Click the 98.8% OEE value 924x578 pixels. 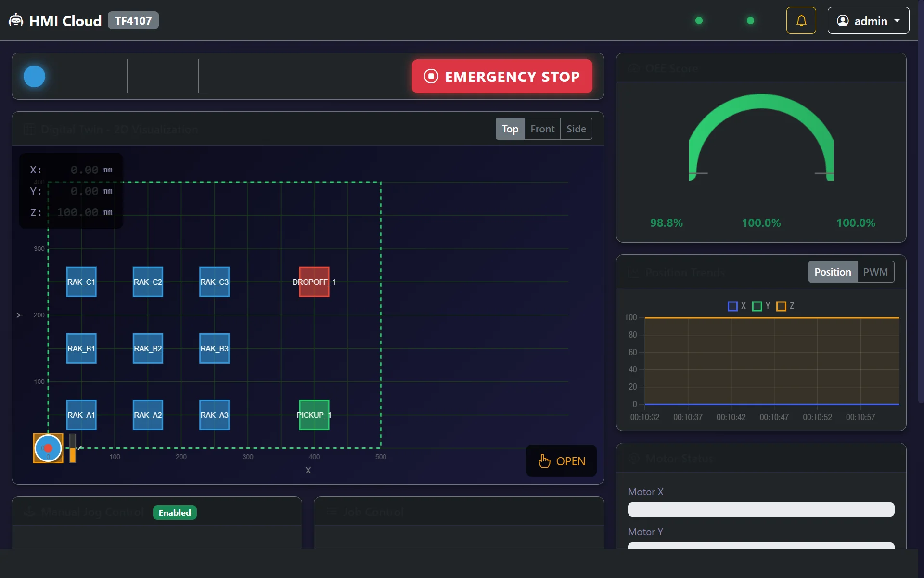pos(667,223)
